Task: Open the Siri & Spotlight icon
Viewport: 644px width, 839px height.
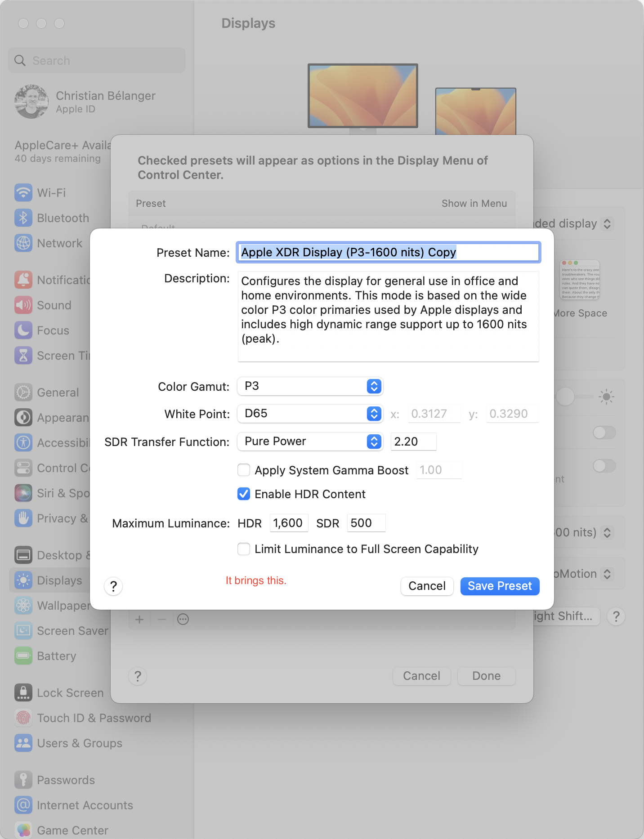Action: click(x=23, y=493)
